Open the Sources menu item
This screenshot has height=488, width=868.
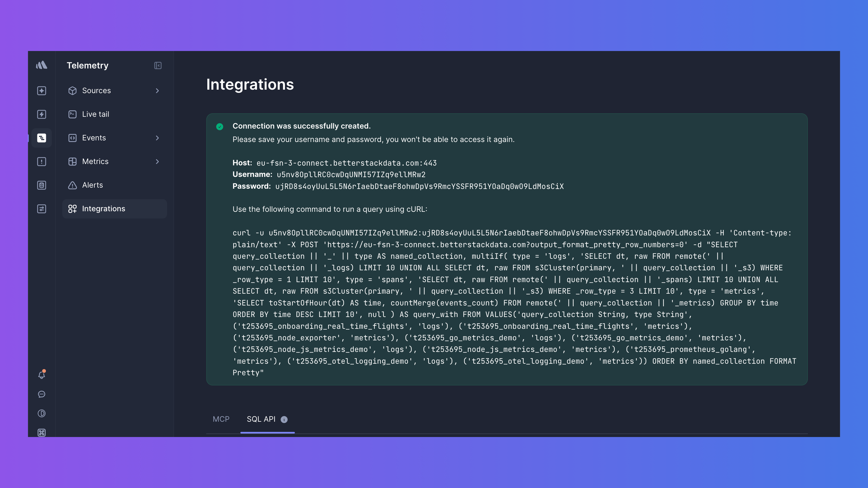[115, 91]
